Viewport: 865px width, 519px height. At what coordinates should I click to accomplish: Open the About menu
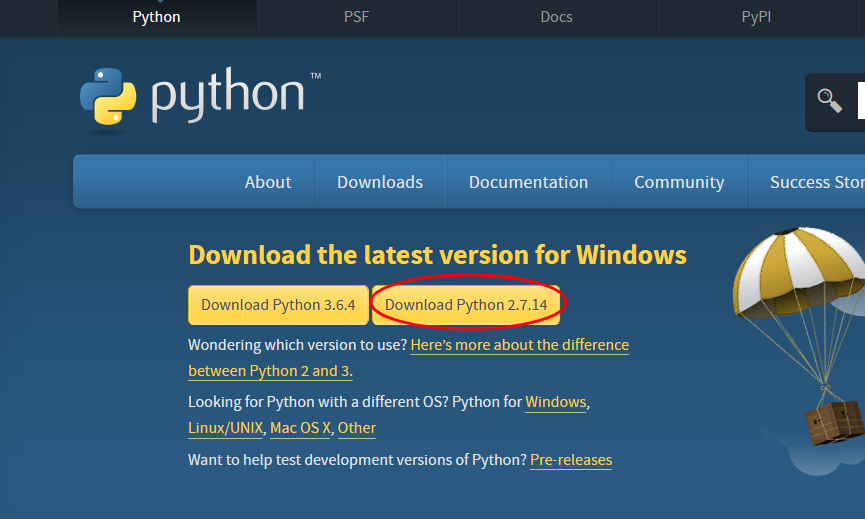pyautogui.click(x=268, y=182)
